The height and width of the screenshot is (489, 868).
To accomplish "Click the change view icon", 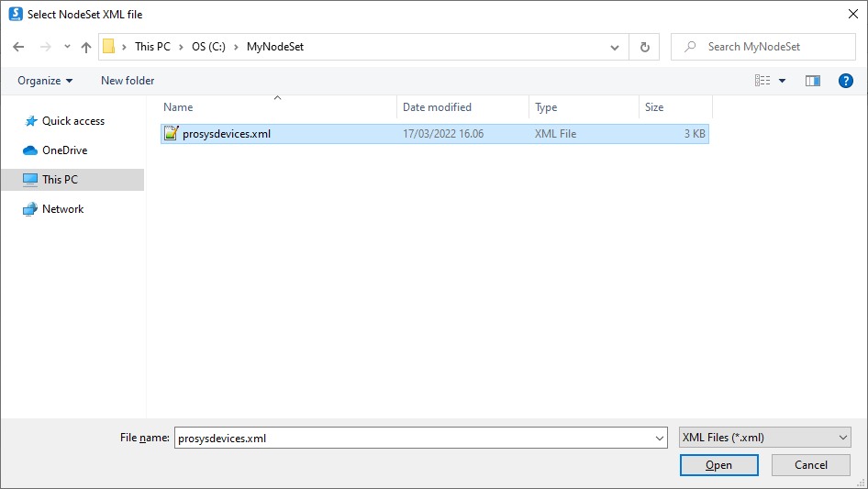I will (762, 81).
